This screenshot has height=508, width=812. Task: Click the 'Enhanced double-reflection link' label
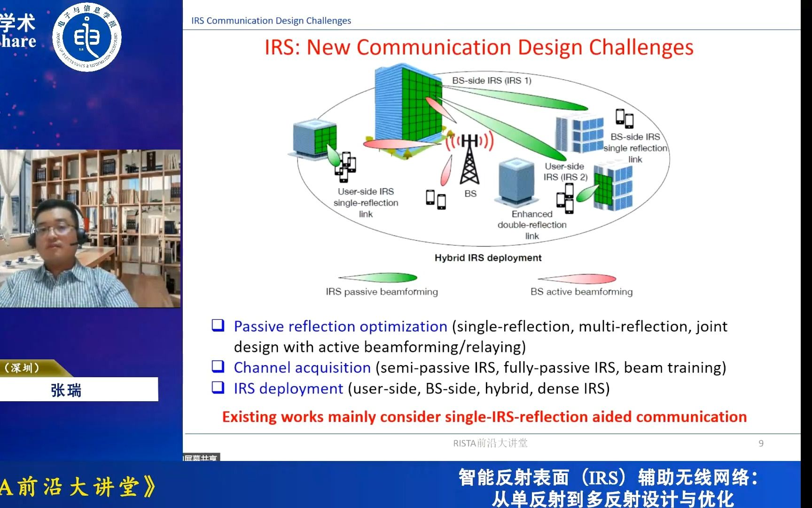(532, 225)
